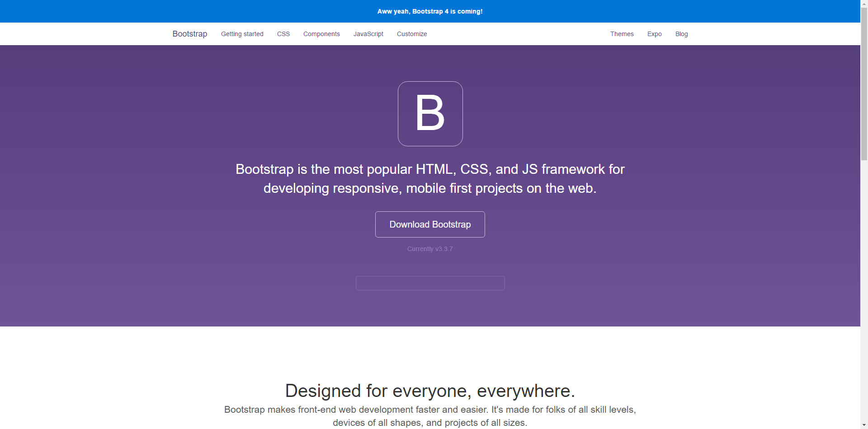Viewport: 868px width, 429px height.
Task: Go to the Bootstrap brand home link
Action: (x=190, y=34)
